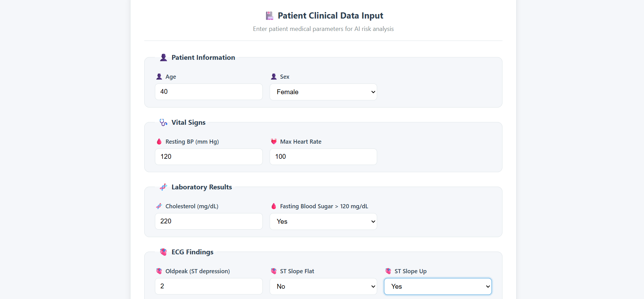The image size is (644, 299).
Task: Click the Resting BP input field
Action: (x=208, y=157)
